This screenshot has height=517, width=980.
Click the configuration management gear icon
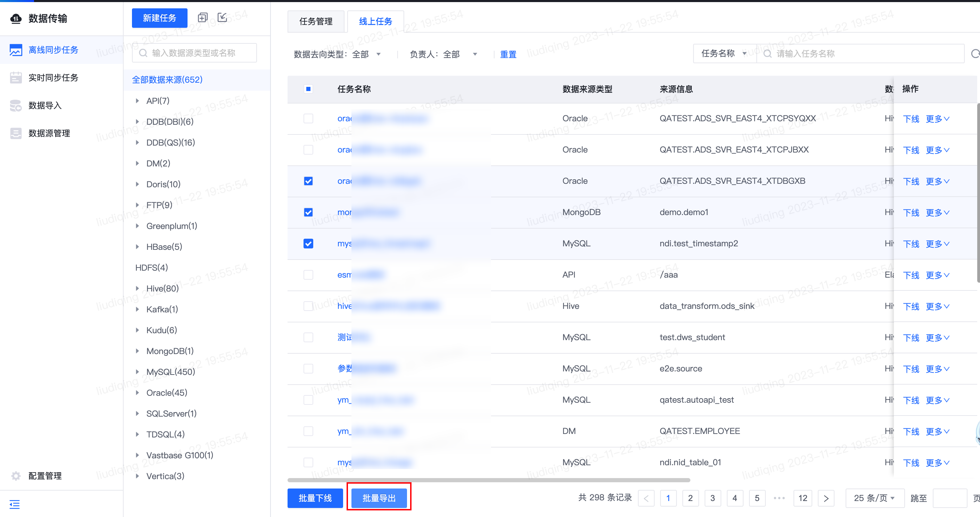click(x=16, y=476)
